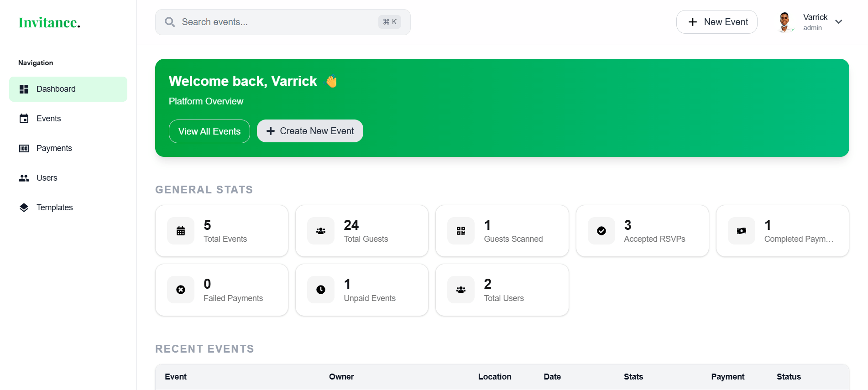Focus the Search events input field
This screenshot has height=390, width=868.
pyautogui.click(x=282, y=22)
